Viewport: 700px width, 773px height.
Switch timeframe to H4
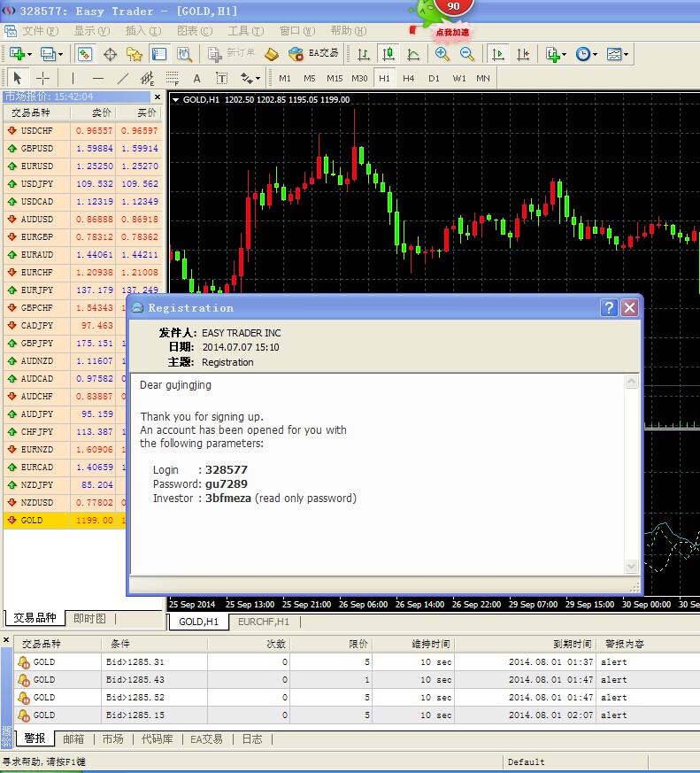pos(408,78)
